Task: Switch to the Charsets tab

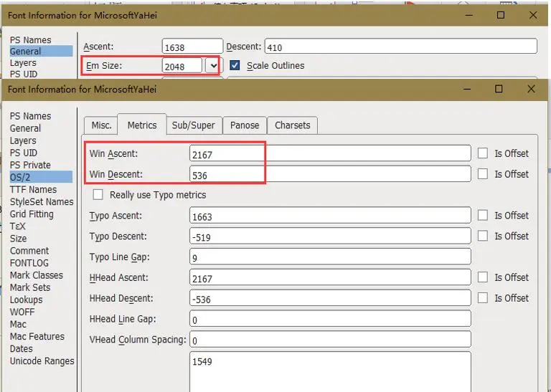Action: click(x=293, y=125)
